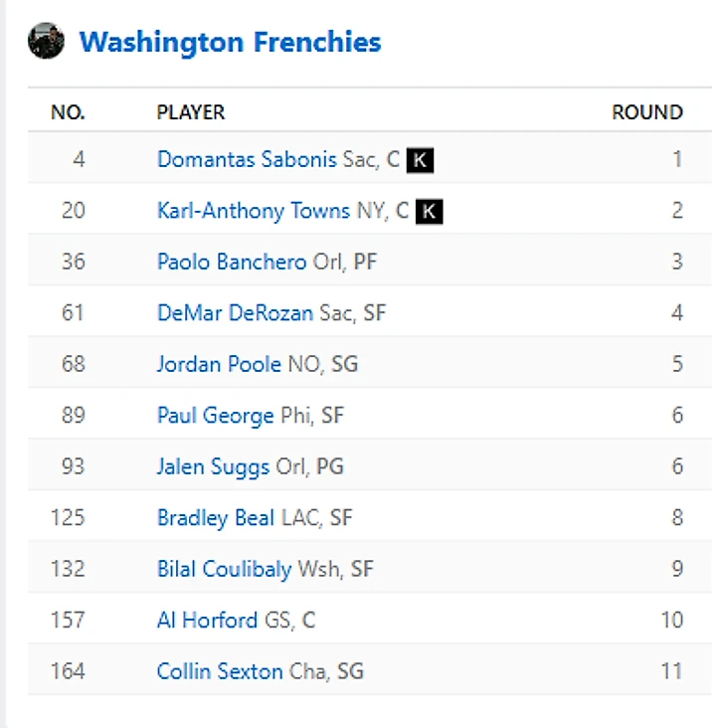Open Domantas Sabonis player profile
726x728 pixels.
[247, 160]
